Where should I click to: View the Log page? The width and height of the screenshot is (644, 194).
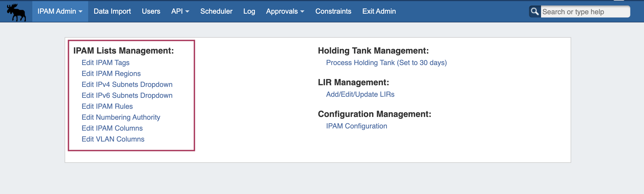[249, 11]
